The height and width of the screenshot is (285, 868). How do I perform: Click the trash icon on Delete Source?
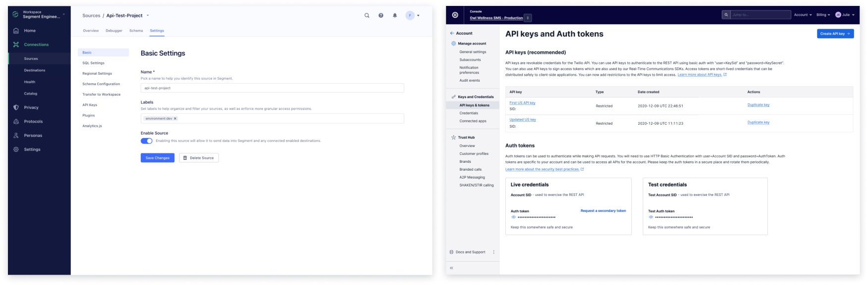point(185,158)
